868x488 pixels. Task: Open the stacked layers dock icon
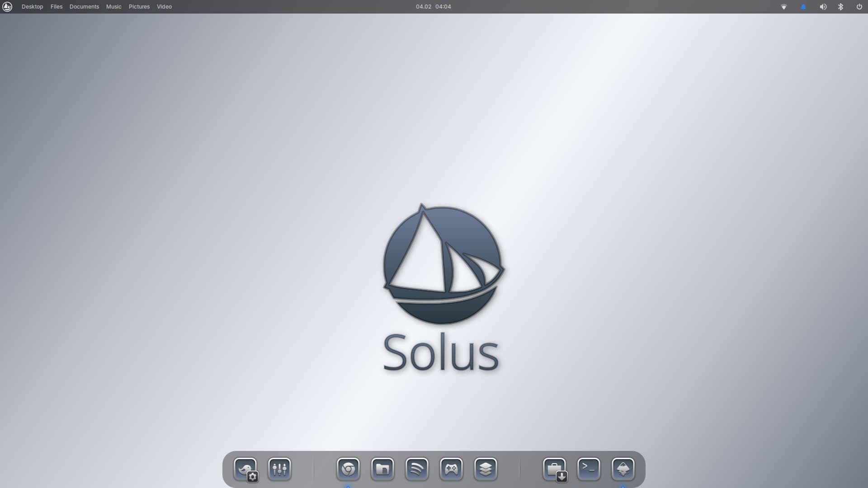pos(486,469)
